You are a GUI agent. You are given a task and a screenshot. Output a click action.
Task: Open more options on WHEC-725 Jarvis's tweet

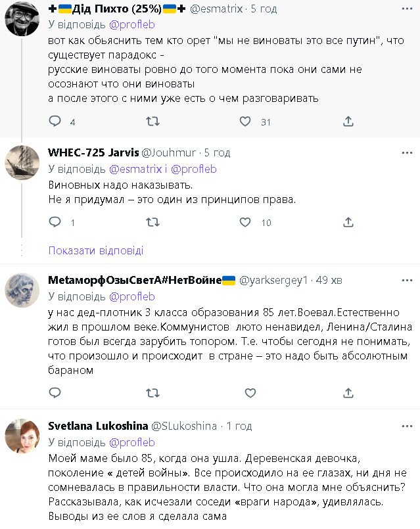(407, 153)
